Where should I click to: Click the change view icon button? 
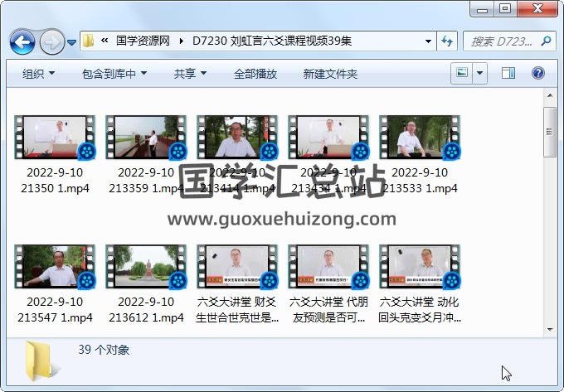point(462,73)
